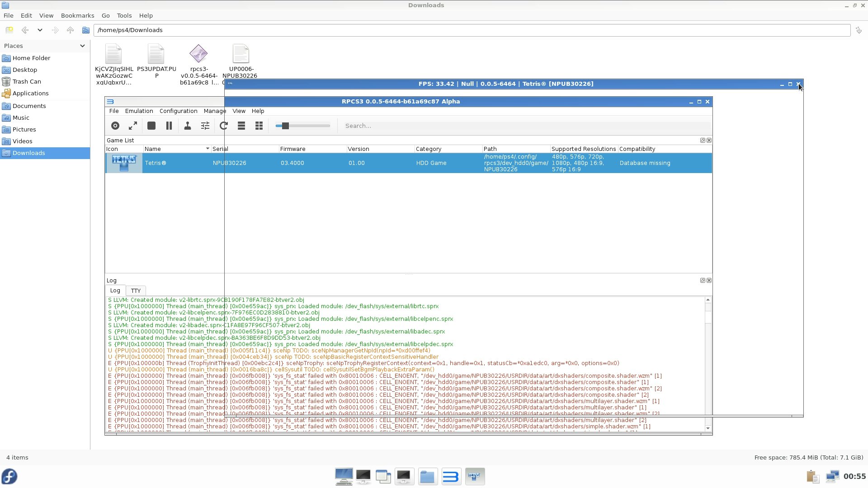The height and width of the screenshot is (488, 868).
Task: Select the PS3UPDAT.PUP file
Action: click(156, 61)
